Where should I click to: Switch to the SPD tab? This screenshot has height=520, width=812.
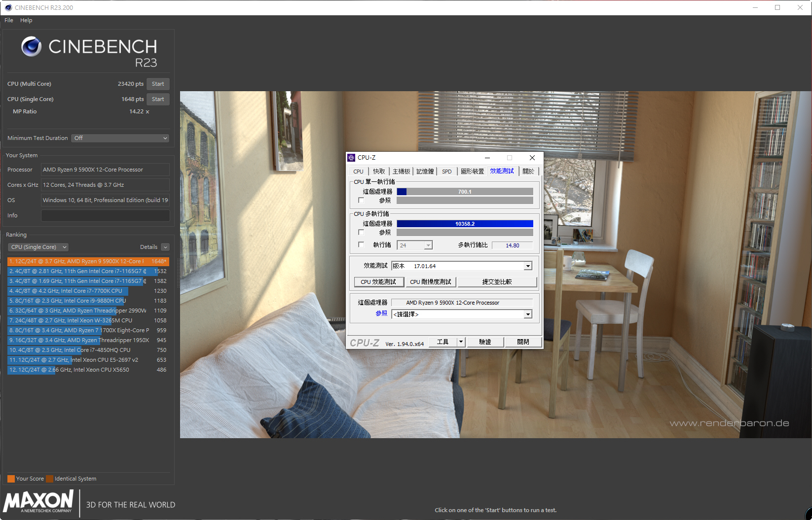tap(447, 172)
